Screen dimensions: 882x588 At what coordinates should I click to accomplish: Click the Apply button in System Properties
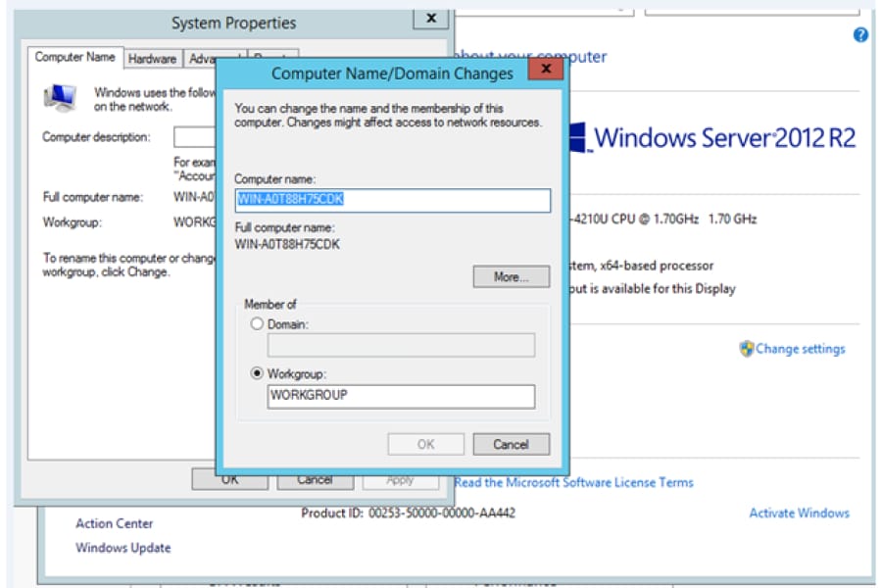(x=400, y=481)
